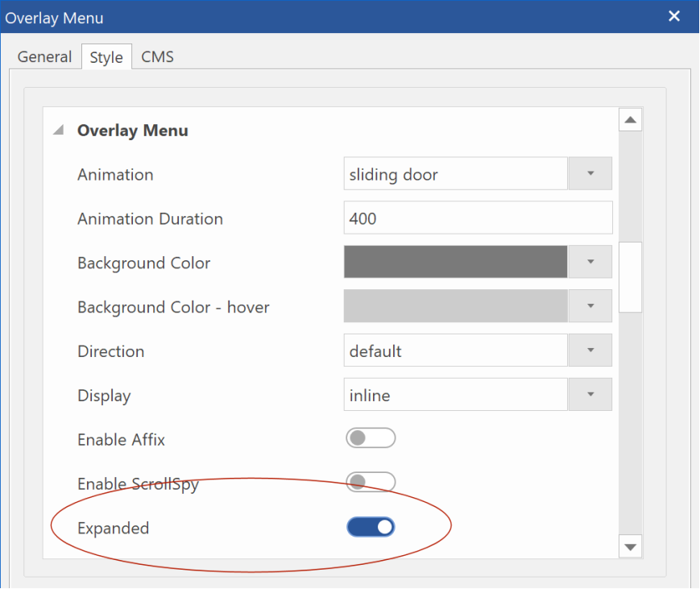The width and height of the screenshot is (700, 589).
Task: Open the Direction dropdown arrow
Action: point(590,350)
